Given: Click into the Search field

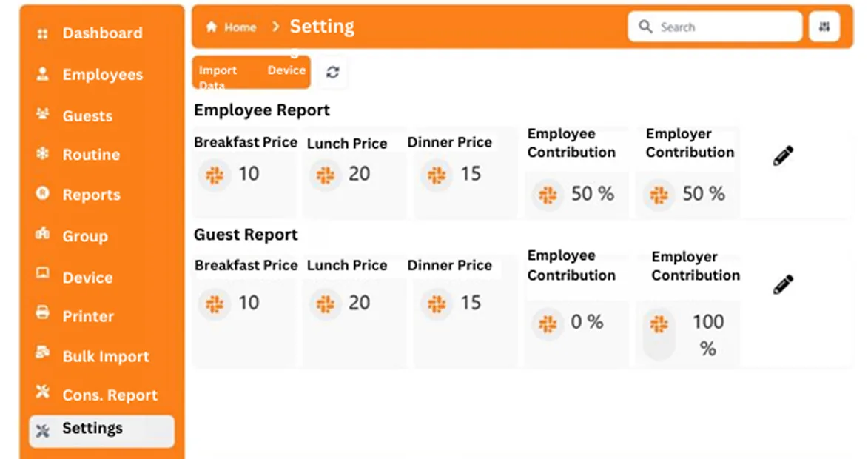Looking at the screenshot, I should (x=715, y=27).
